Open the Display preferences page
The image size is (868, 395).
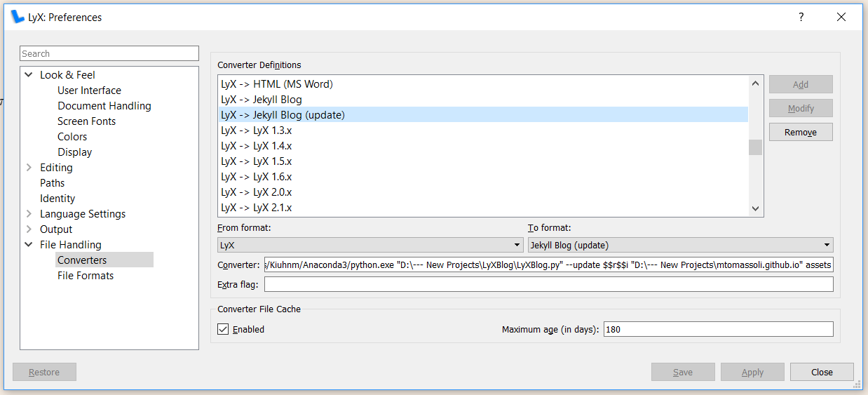[x=75, y=152]
